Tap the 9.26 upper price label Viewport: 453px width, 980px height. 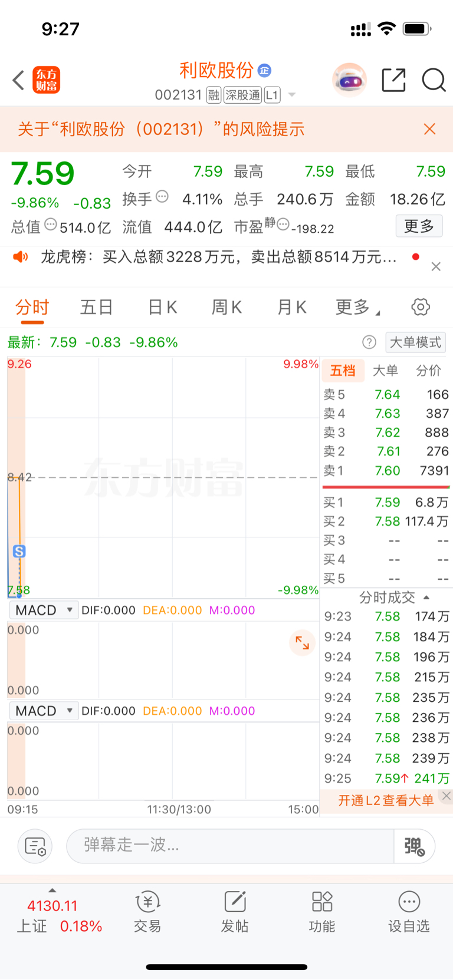[19, 364]
